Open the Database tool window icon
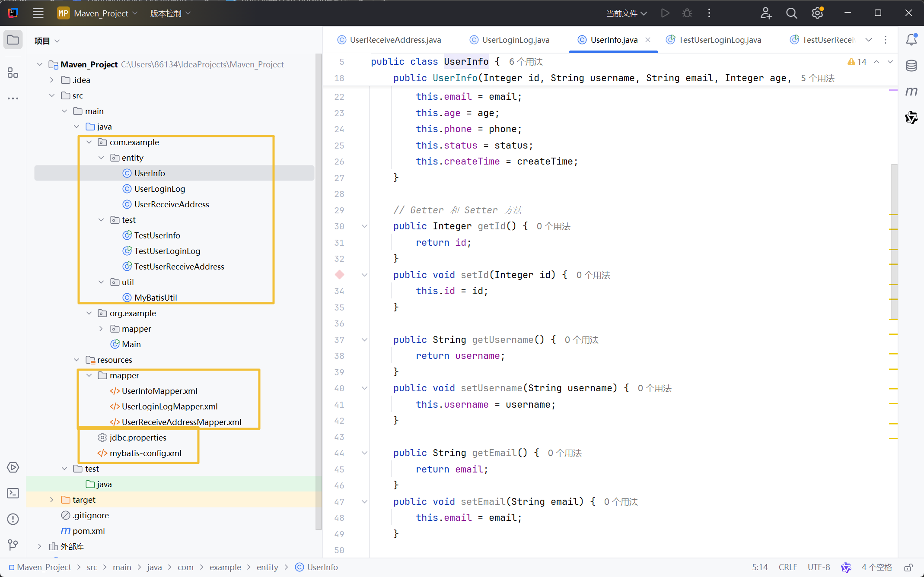Image resolution: width=924 pixels, height=577 pixels. coord(911,66)
